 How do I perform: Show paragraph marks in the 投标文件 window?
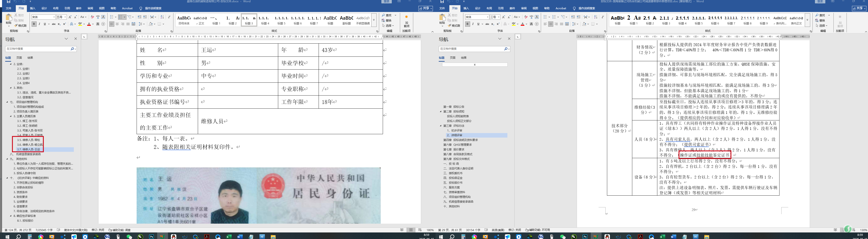point(169,17)
